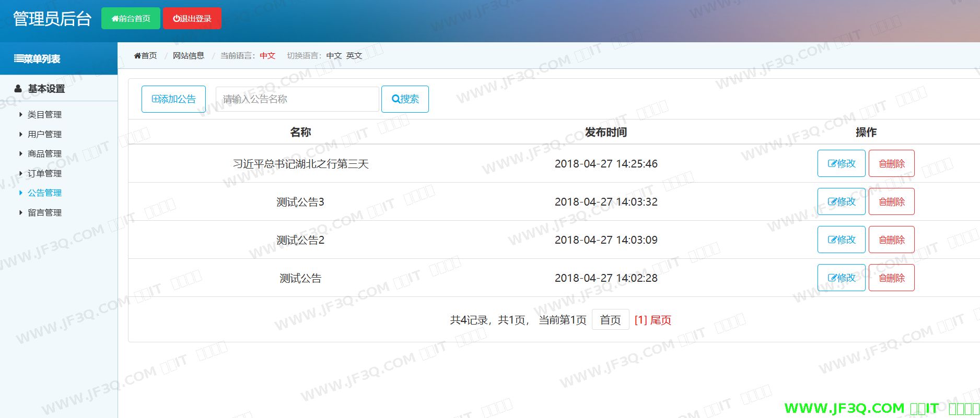The image size is (980, 418).
Task: Jump to 尾页 last page link
Action: (x=660, y=320)
